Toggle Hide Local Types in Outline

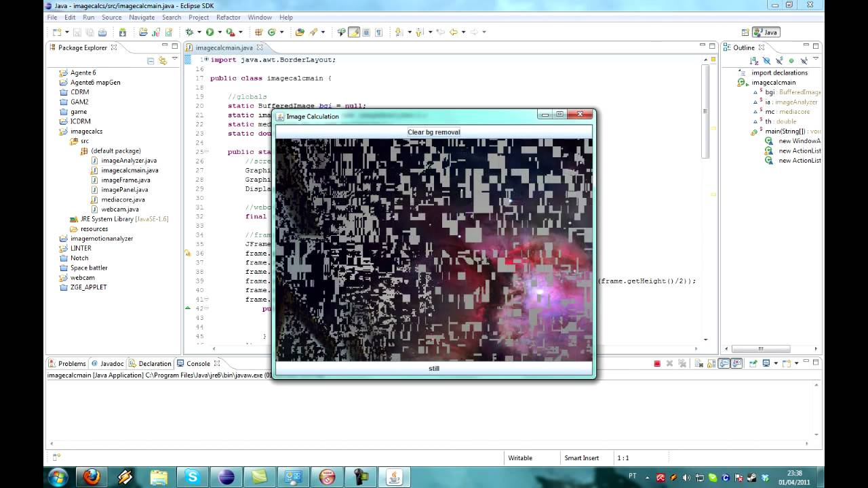[x=804, y=61]
